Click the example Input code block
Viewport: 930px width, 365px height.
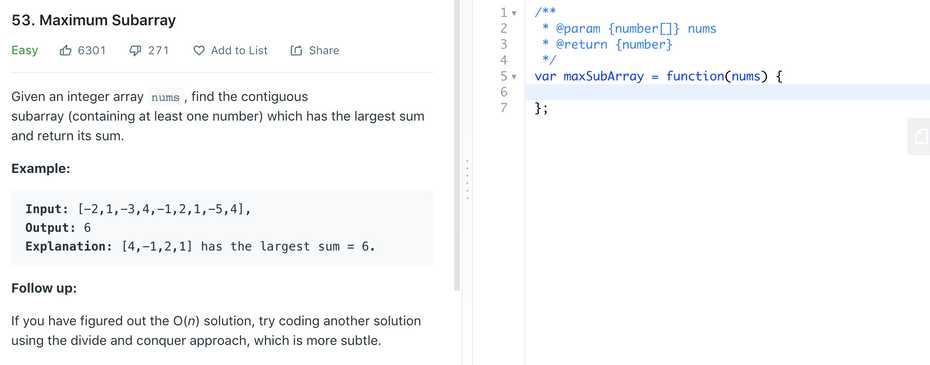(x=222, y=228)
